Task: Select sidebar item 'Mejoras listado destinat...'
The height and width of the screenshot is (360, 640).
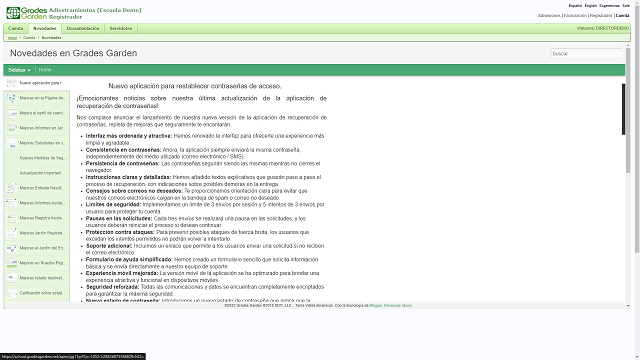Action: point(37,278)
